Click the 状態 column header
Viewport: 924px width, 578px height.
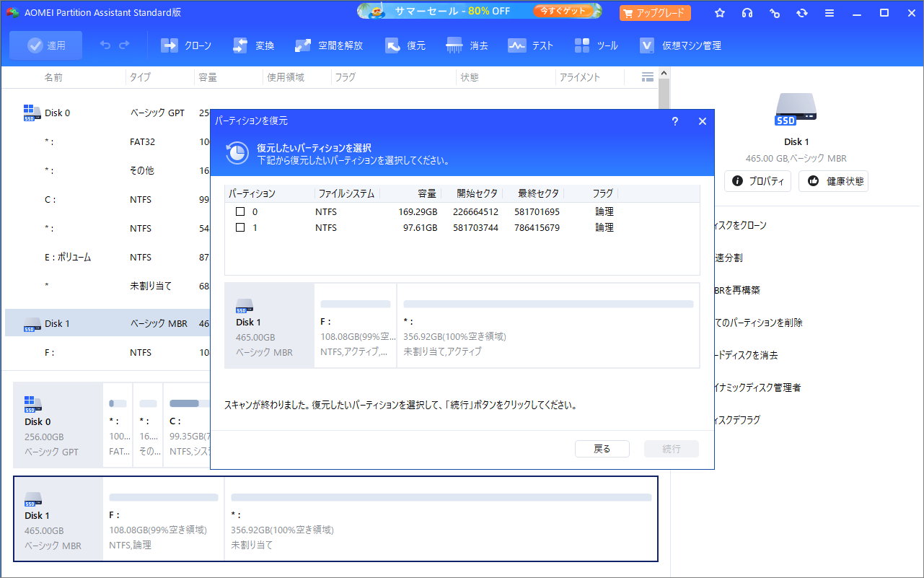point(470,77)
